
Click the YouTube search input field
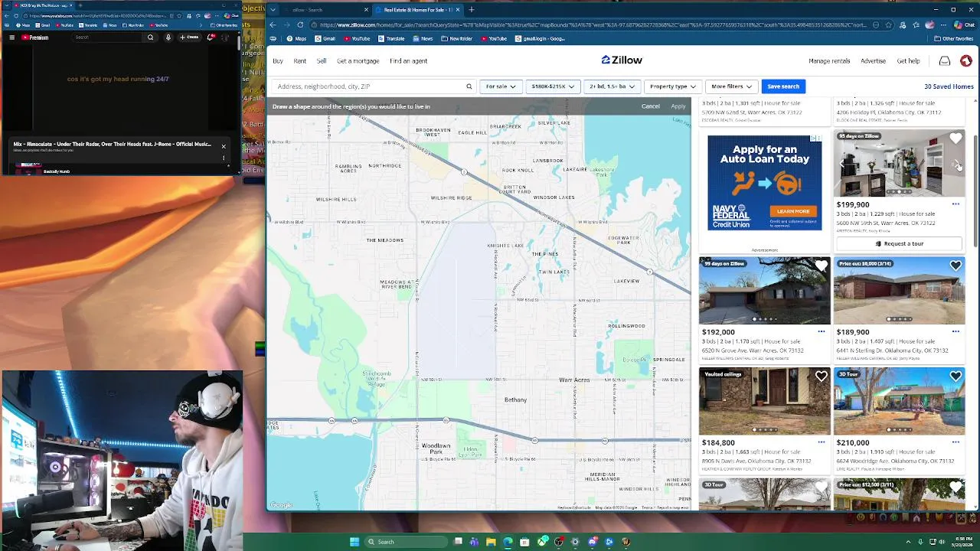107,37
